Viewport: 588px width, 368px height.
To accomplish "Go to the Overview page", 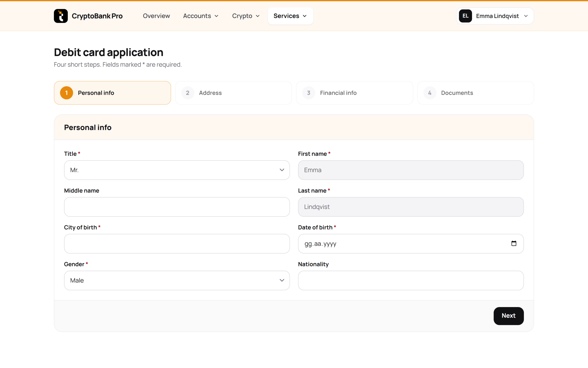I will pos(156,16).
